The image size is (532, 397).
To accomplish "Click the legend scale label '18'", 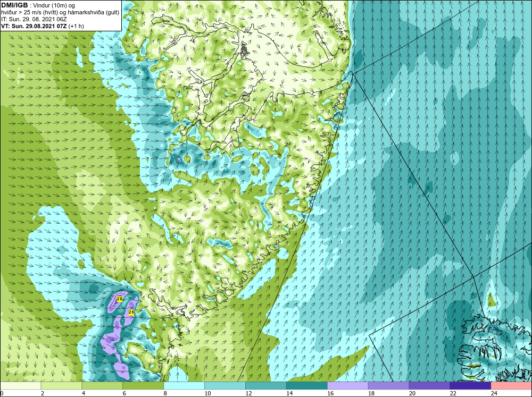I will (371, 393).
